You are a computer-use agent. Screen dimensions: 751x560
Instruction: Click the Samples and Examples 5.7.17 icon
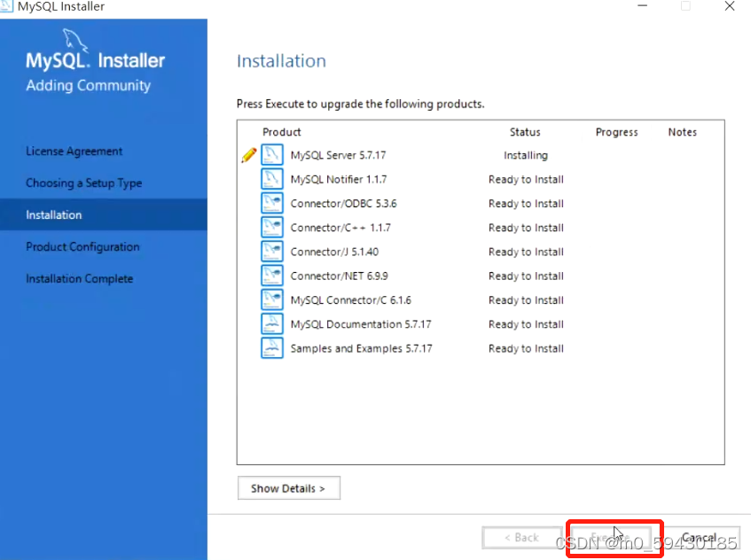click(272, 348)
